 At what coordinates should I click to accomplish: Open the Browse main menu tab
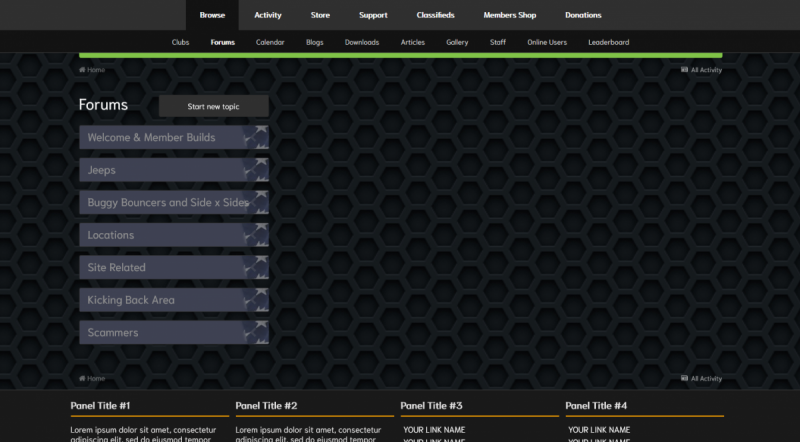click(x=212, y=15)
